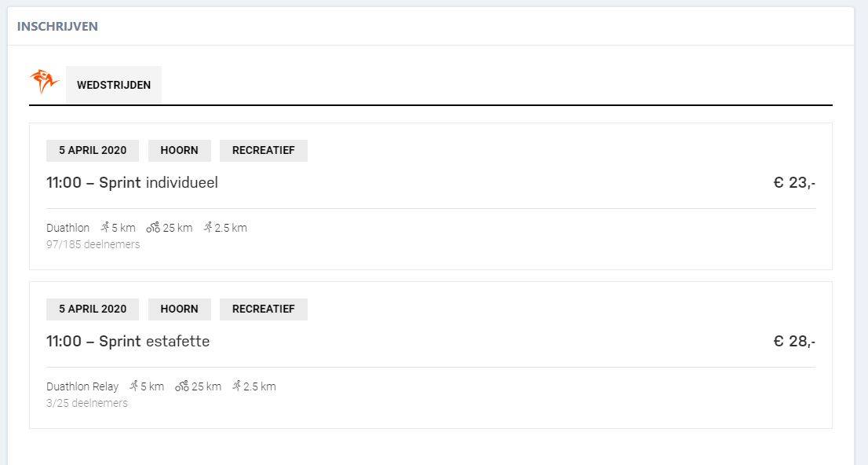The image size is (868, 465).
Task: Click the orange athlete logo icon
Action: [x=44, y=82]
